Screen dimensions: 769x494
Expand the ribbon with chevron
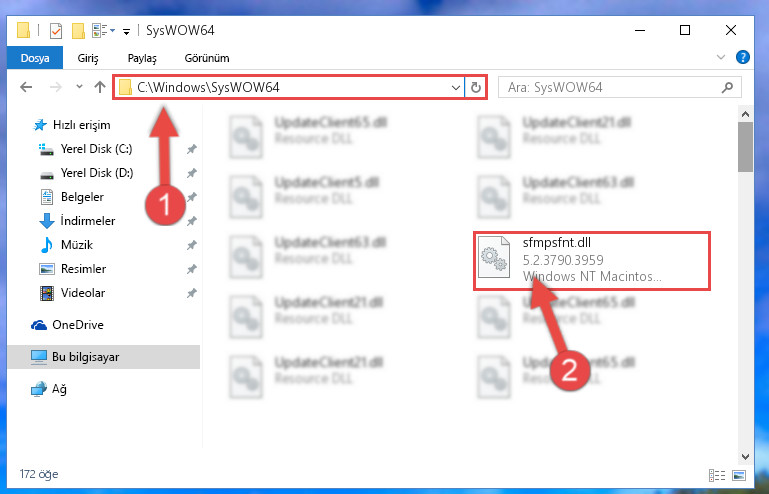720,57
